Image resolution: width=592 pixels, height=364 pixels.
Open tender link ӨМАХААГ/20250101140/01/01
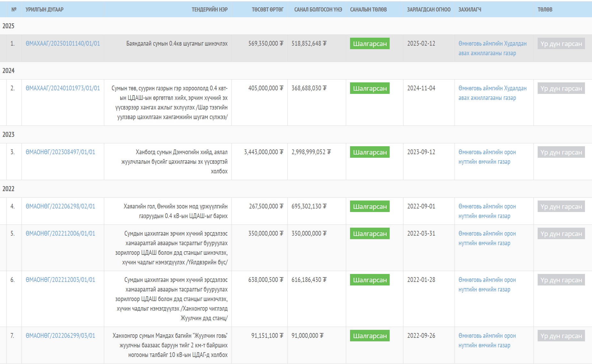pos(63,43)
